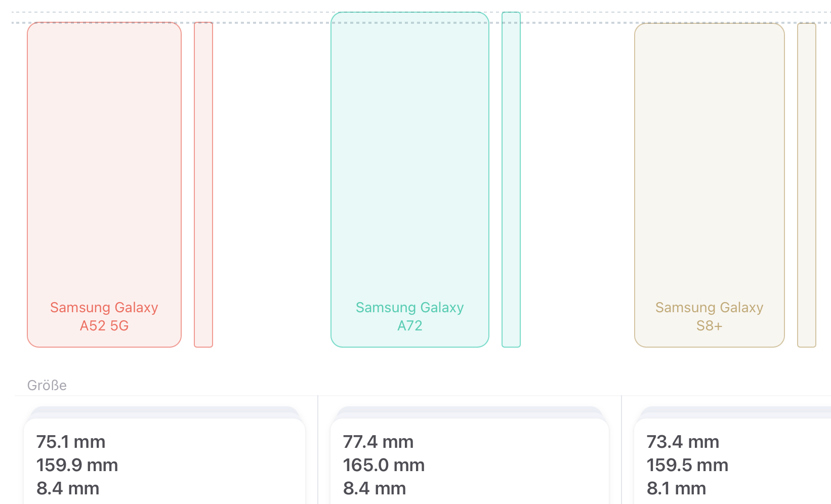This screenshot has width=831, height=504.
Task: Click the 77.4 mm width value
Action: click(x=379, y=442)
